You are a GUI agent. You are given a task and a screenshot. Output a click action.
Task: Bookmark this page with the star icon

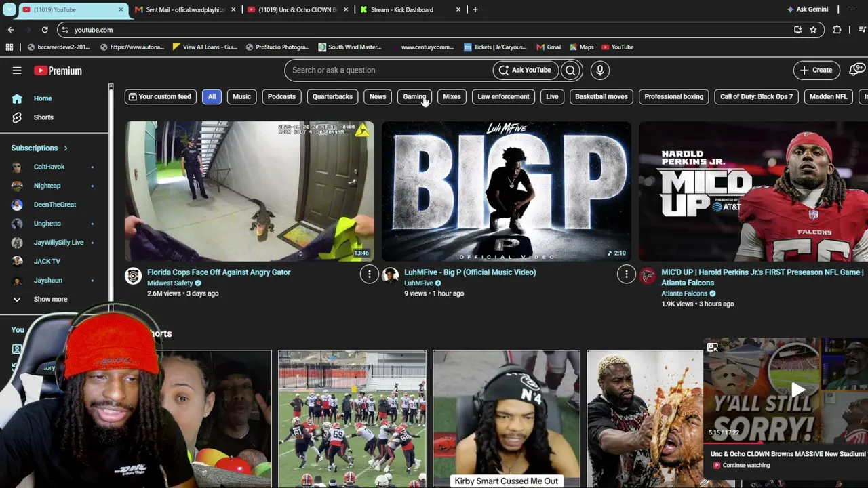click(x=813, y=30)
